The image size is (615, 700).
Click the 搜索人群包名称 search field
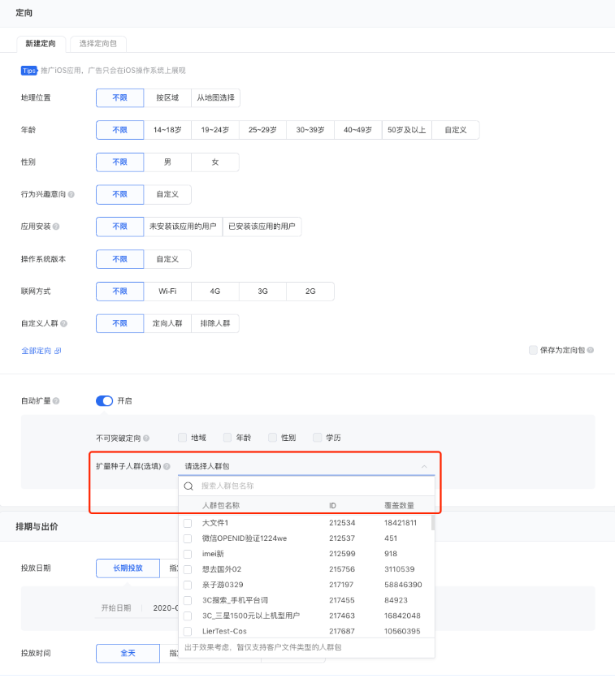pyautogui.click(x=306, y=486)
